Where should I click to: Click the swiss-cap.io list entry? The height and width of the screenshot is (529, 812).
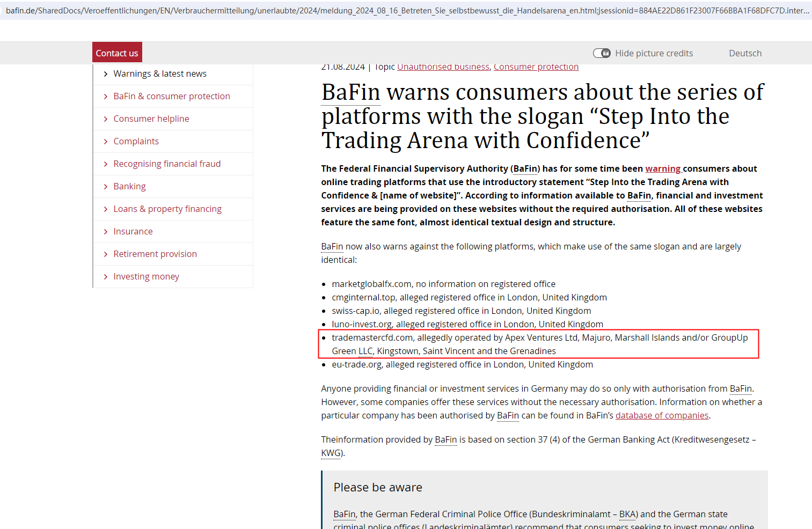pos(462,311)
